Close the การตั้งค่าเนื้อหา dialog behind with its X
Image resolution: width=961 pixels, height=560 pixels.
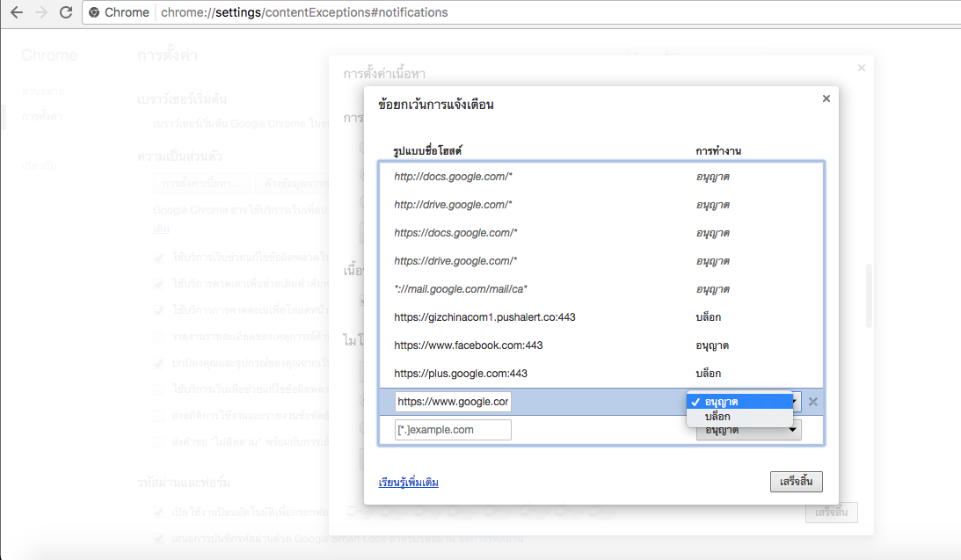click(x=862, y=68)
